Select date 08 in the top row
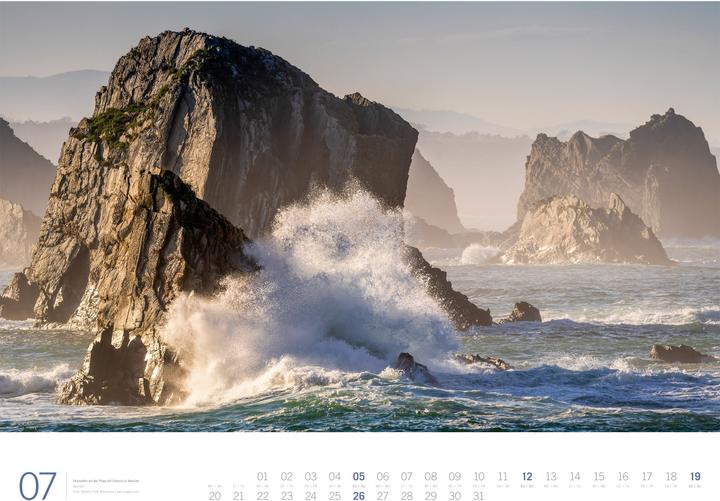The image size is (720, 501). pyautogui.click(x=431, y=477)
